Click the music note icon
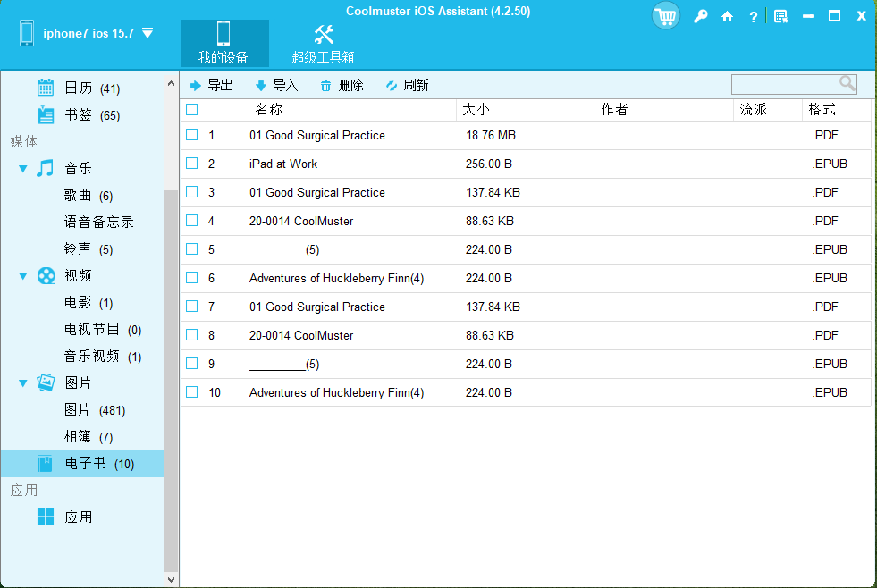The height and width of the screenshot is (588, 877). (46, 168)
